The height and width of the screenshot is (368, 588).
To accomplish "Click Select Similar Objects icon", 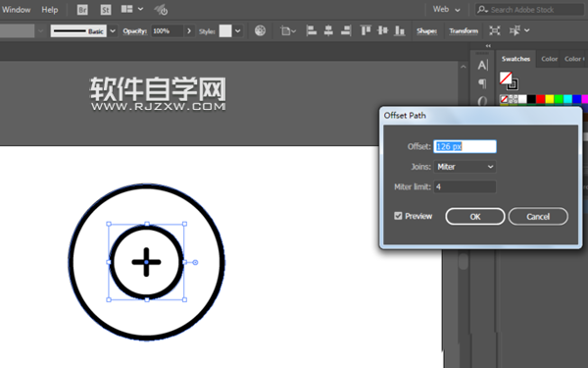I will pos(514,30).
